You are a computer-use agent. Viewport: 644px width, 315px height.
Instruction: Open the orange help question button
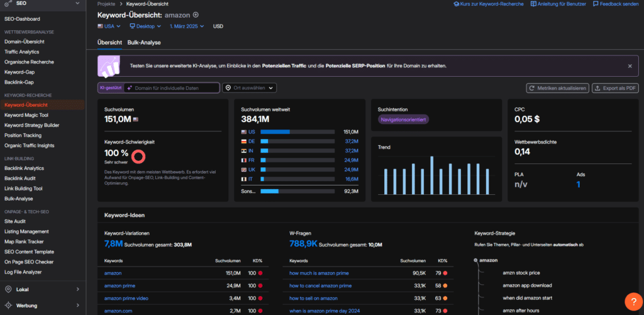point(634,302)
